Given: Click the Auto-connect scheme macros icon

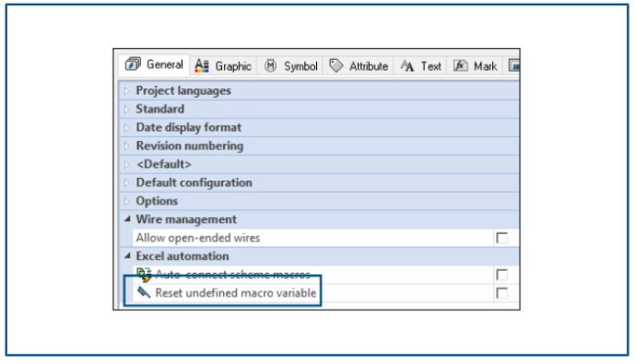Looking at the screenshot, I should click(x=144, y=275).
